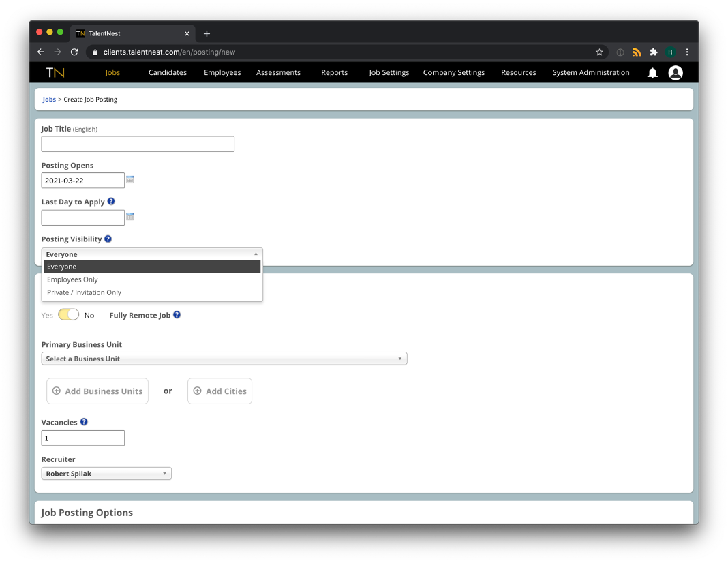
Task: Open the Last Day to Apply calendar icon
Action: [x=130, y=217]
